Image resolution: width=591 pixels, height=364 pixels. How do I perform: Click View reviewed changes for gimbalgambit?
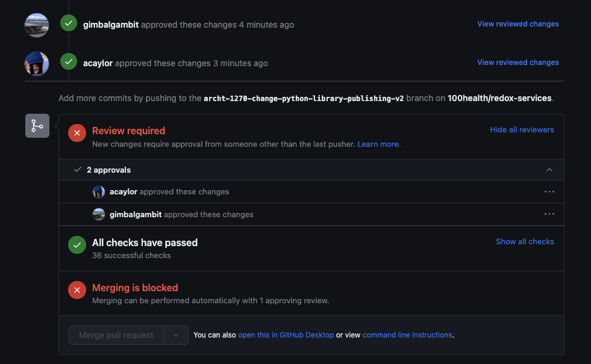coord(518,23)
